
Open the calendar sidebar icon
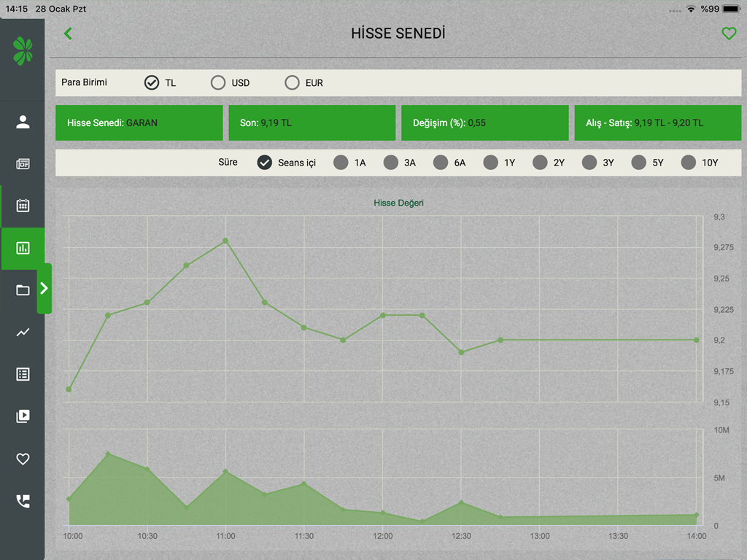pyautogui.click(x=23, y=205)
